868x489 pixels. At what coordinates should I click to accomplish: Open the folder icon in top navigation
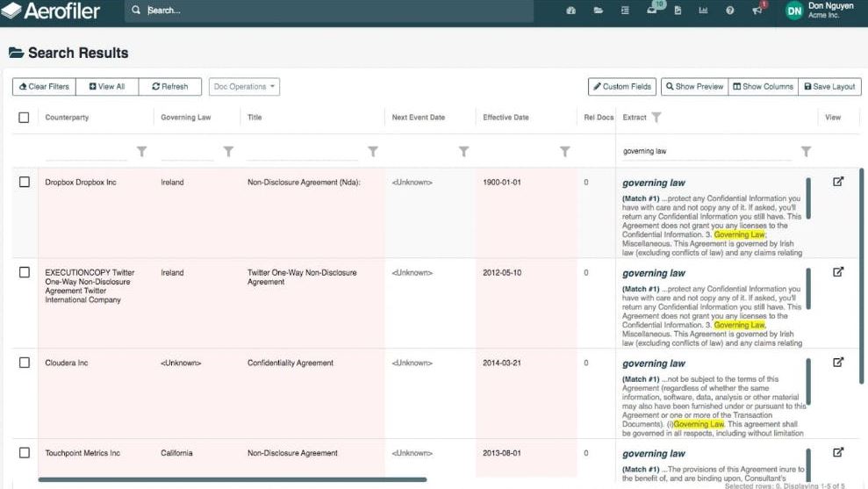pos(598,11)
